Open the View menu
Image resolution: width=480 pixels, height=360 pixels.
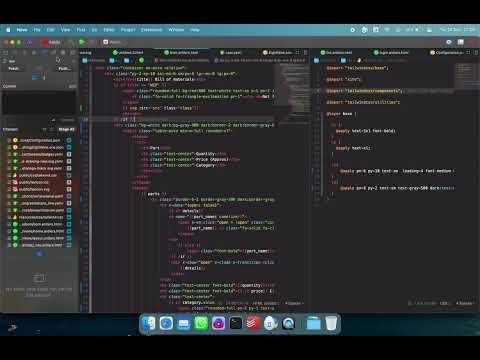(x=65, y=30)
